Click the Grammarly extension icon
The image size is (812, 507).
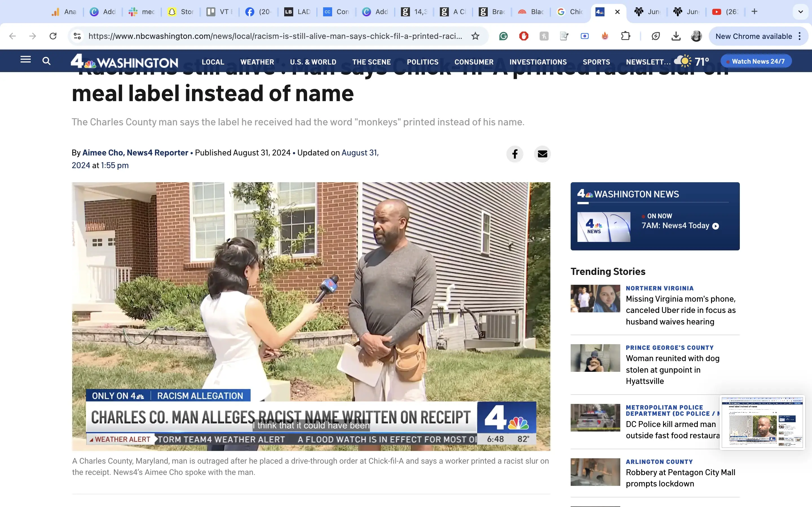(503, 36)
